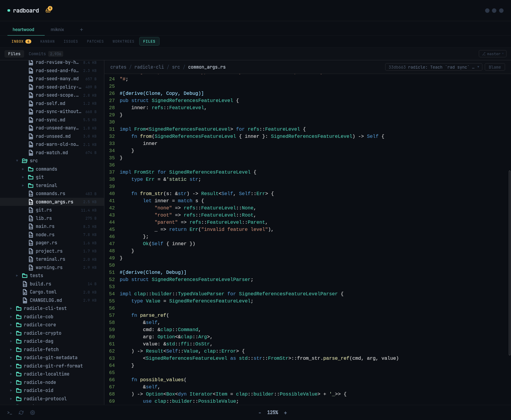Expand the commands folder arrow
Screen dimensions: 511x420
pos(23,169)
